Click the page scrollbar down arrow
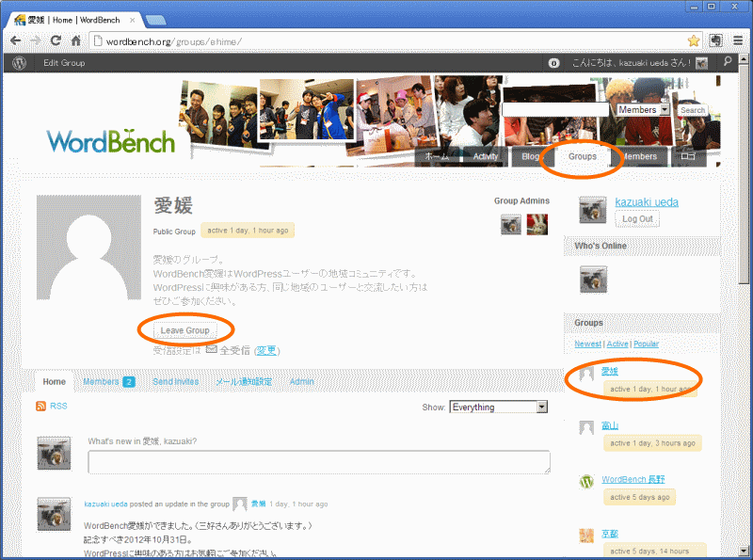Screen dimensions: 753x560 [x=744, y=551]
